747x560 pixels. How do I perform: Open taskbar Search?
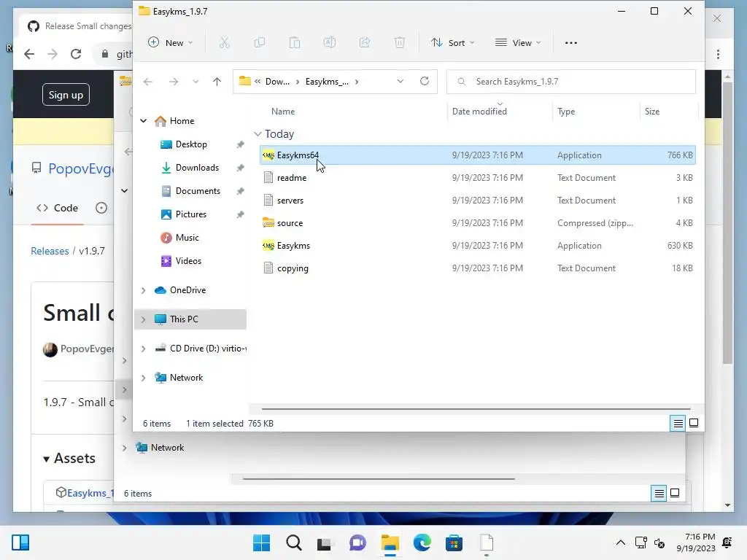(293, 542)
